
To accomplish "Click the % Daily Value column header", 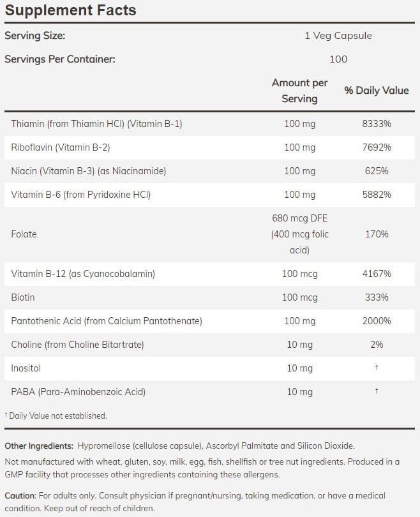I will pos(376,91).
